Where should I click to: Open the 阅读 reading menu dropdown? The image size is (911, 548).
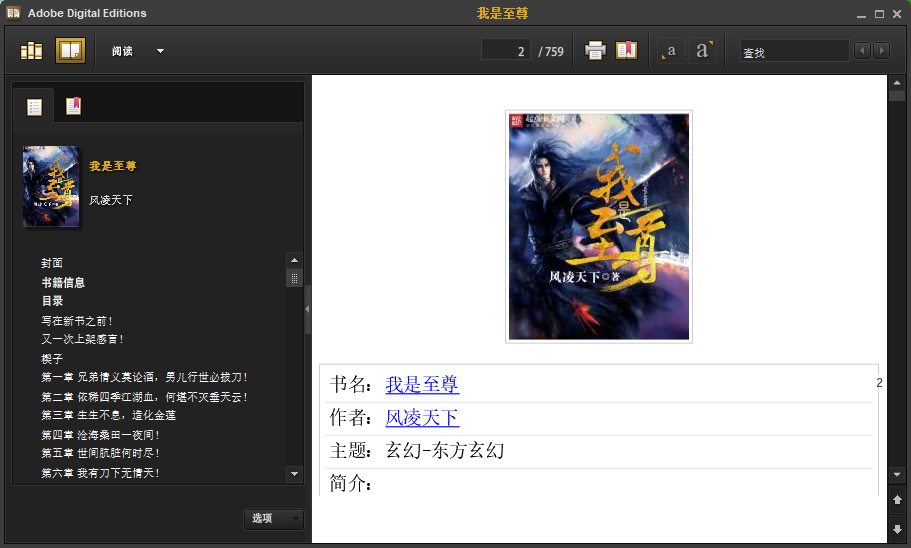click(x=138, y=51)
